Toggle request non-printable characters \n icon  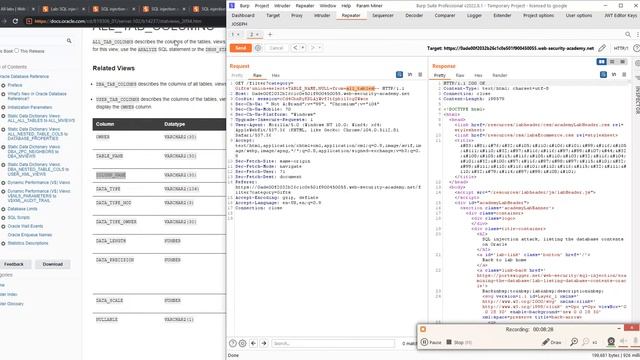coord(410,75)
